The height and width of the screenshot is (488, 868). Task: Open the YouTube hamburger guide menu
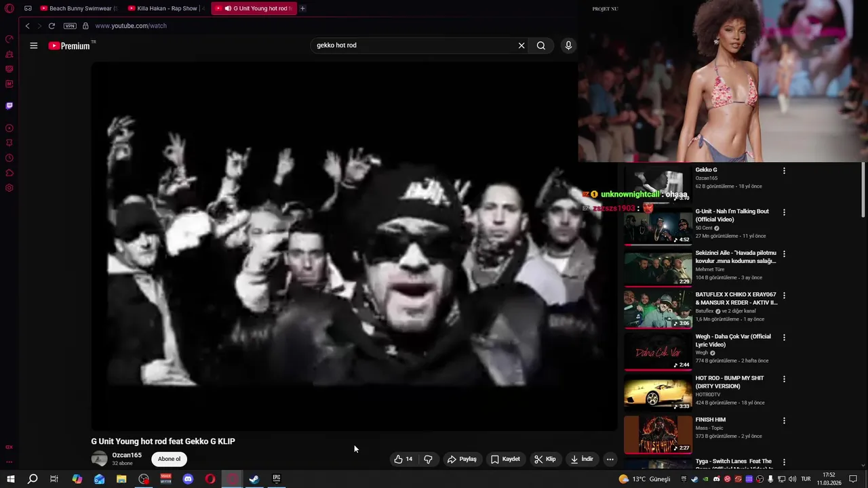pos(34,45)
